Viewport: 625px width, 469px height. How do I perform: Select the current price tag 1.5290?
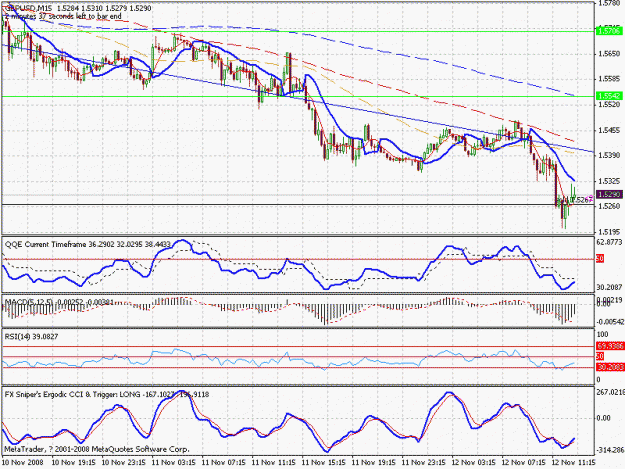pyautogui.click(x=609, y=194)
